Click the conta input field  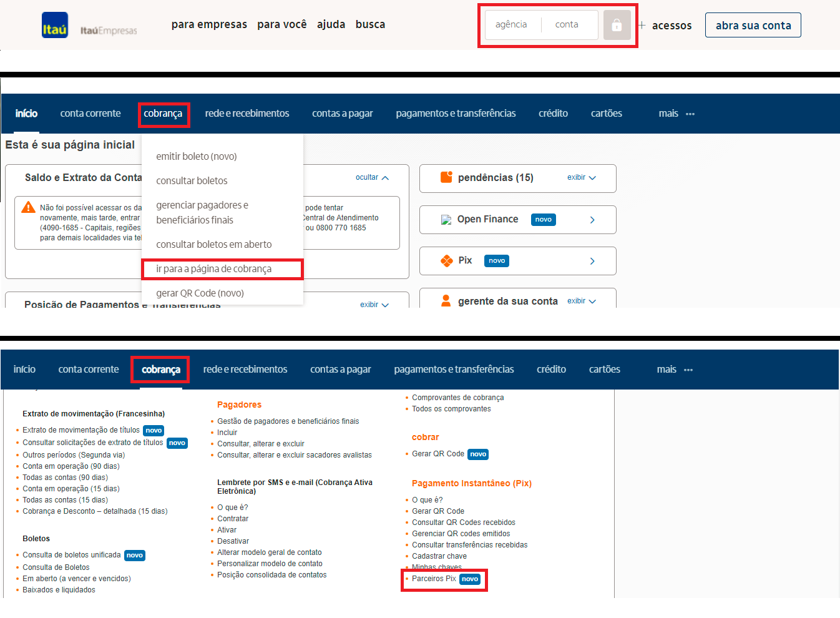[x=570, y=24]
